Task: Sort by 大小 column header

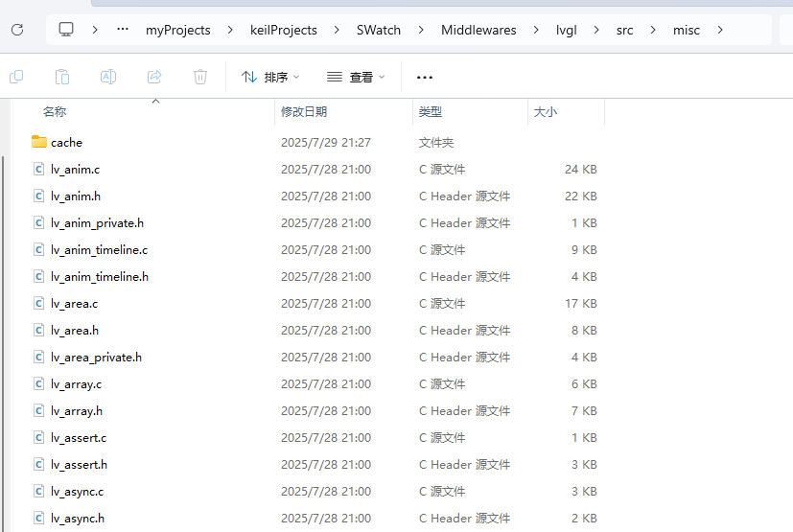Action: pyautogui.click(x=546, y=112)
